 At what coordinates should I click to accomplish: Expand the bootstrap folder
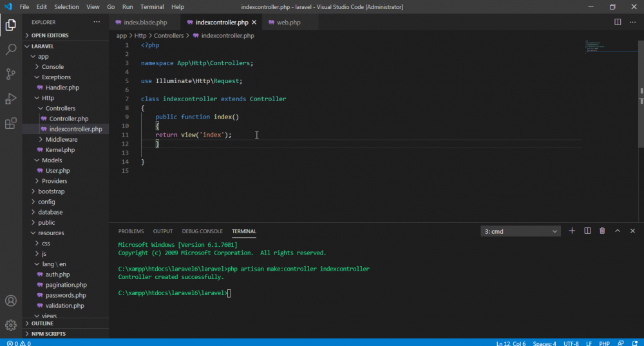coord(66,191)
